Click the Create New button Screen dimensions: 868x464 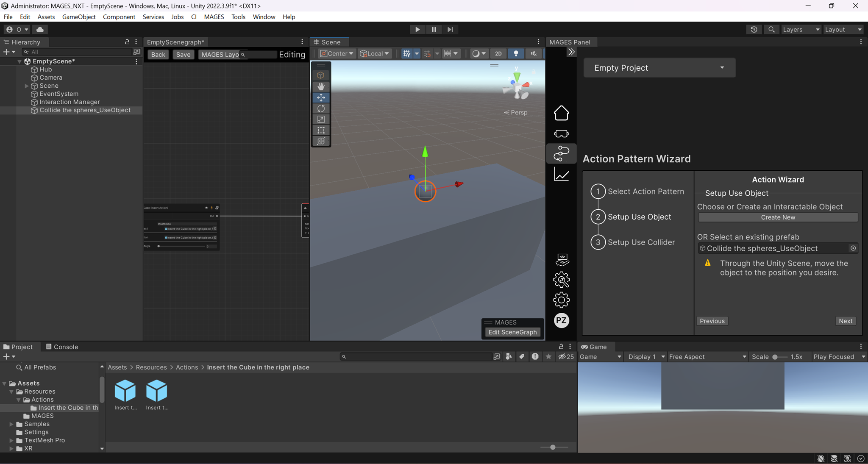[778, 217]
